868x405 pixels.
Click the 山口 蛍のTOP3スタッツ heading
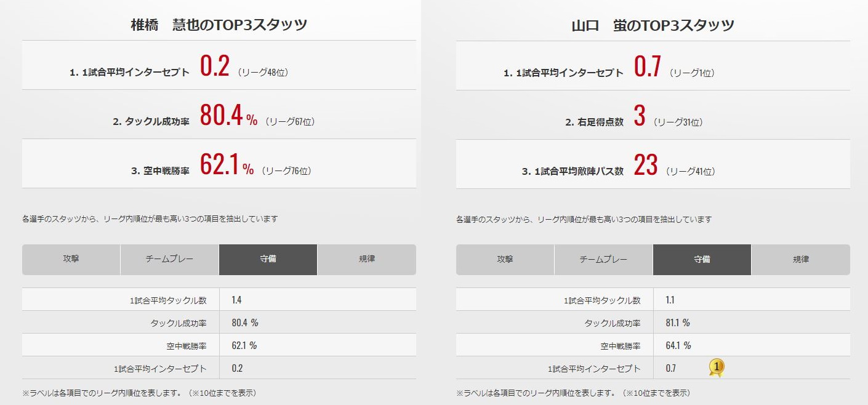pyautogui.click(x=653, y=25)
